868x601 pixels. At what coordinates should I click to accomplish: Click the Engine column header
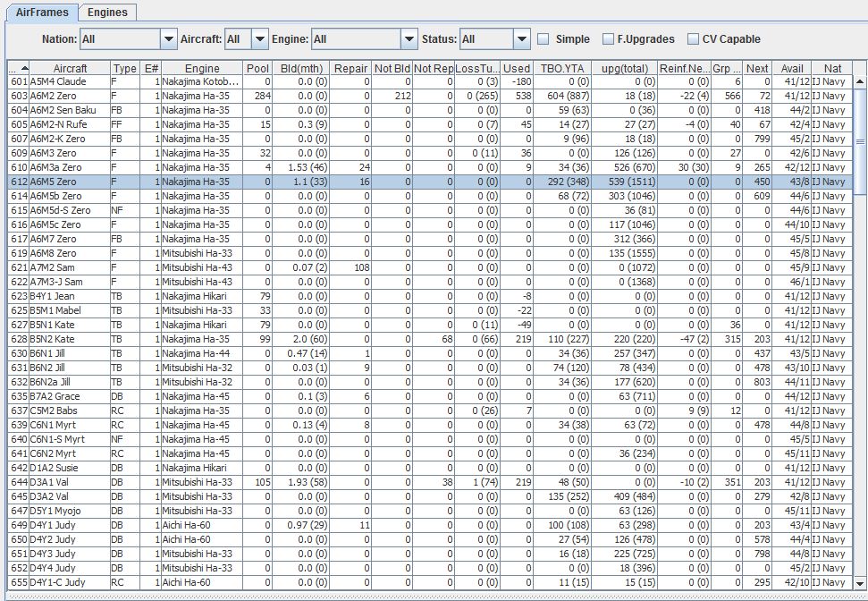(202, 68)
